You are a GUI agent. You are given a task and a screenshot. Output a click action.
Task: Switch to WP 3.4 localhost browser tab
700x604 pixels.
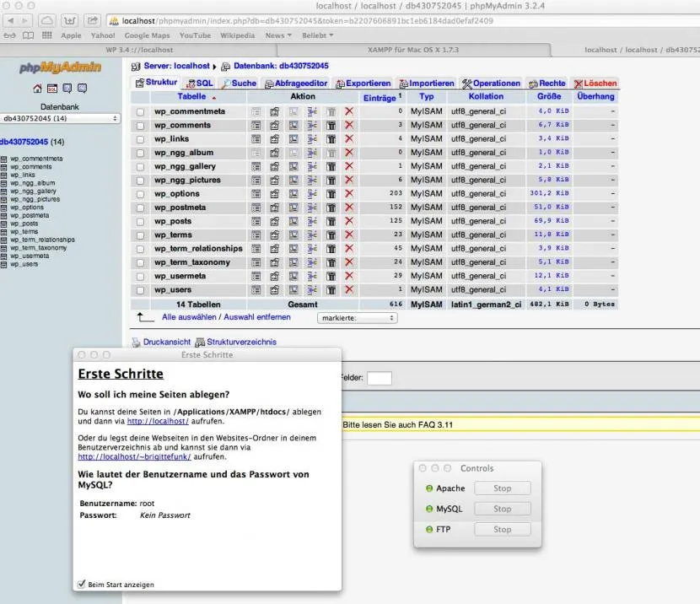click(139, 50)
